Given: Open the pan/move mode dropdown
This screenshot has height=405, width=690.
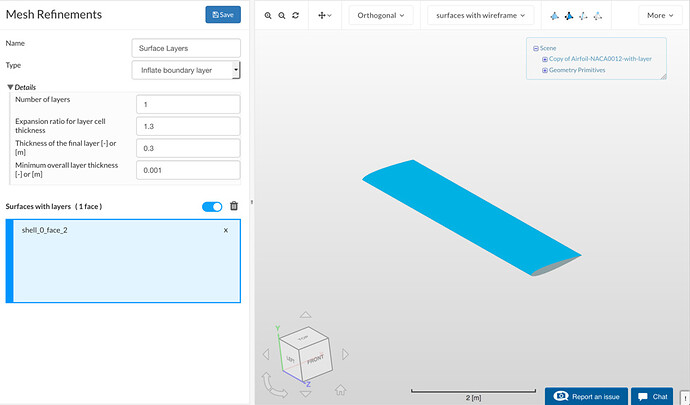Looking at the screenshot, I should point(325,15).
